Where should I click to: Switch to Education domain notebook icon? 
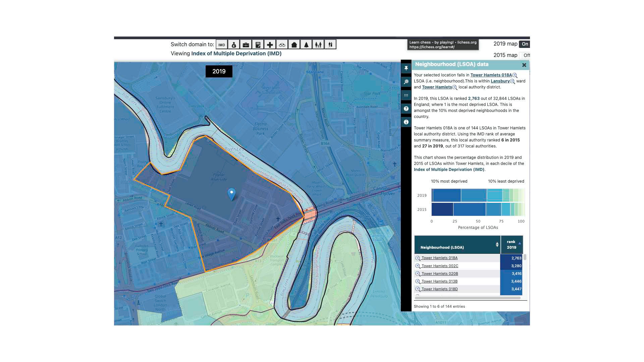(x=258, y=45)
